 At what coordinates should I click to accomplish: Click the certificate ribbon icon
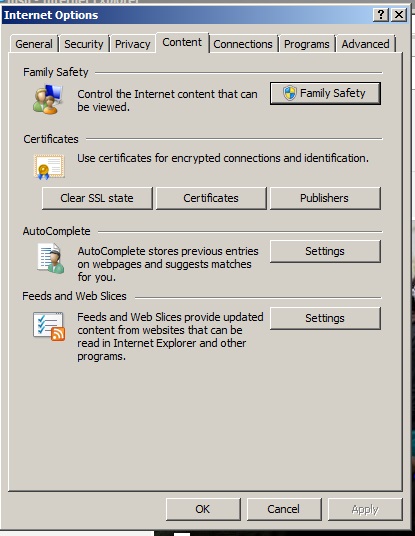pos(49,167)
